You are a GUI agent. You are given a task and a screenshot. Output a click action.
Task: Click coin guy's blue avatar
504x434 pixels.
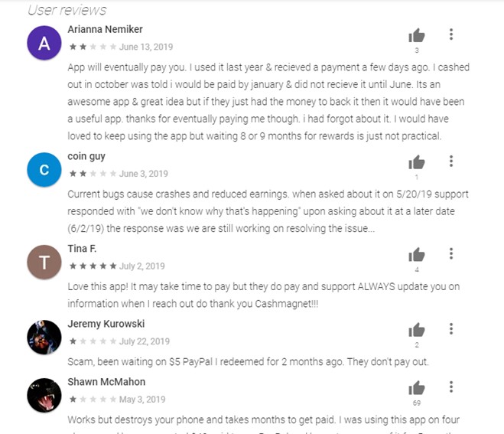tap(44, 170)
